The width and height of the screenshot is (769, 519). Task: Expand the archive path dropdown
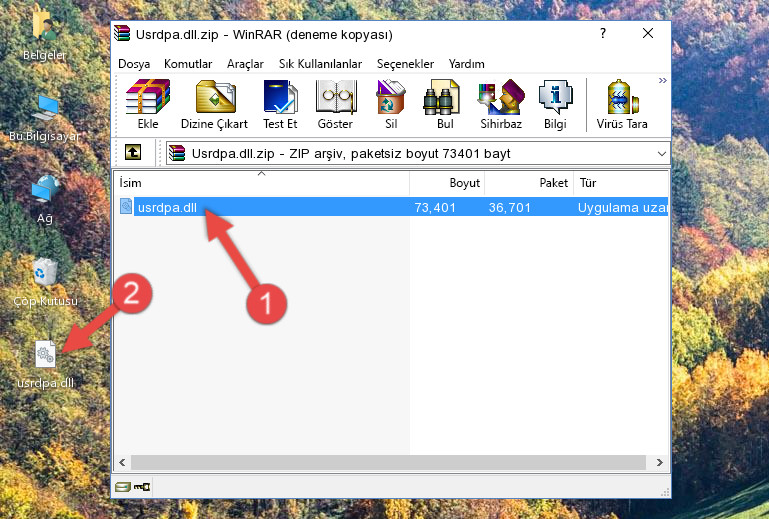[662, 154]
